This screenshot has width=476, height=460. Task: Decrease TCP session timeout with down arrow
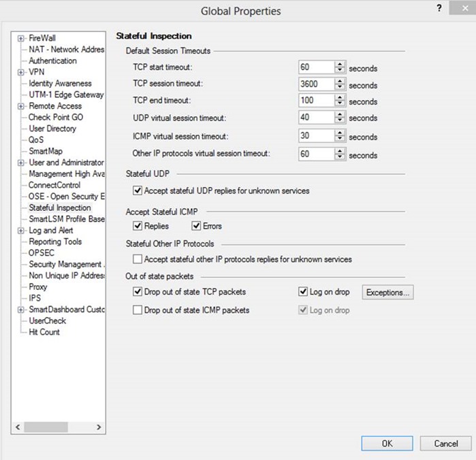340,87
